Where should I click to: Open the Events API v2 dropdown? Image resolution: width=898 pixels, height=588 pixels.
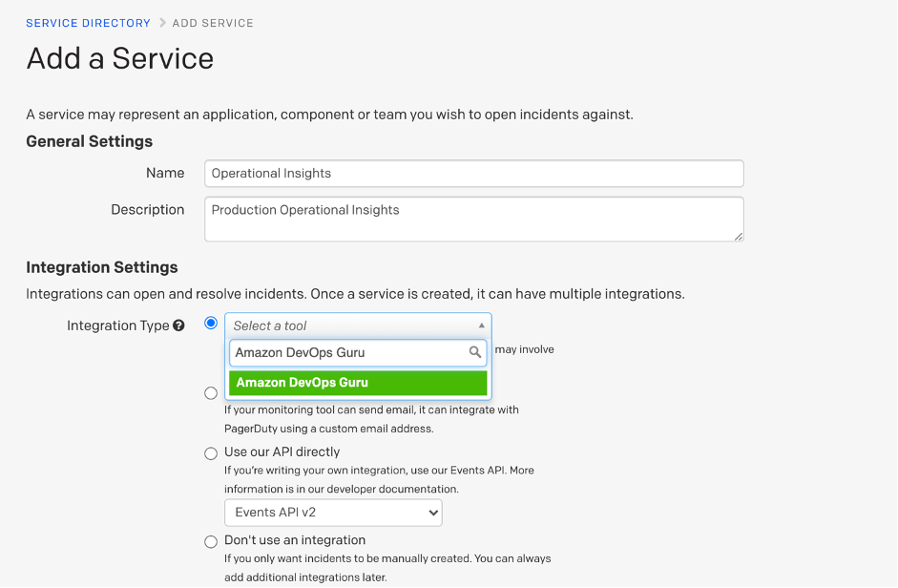click(332, 512)
